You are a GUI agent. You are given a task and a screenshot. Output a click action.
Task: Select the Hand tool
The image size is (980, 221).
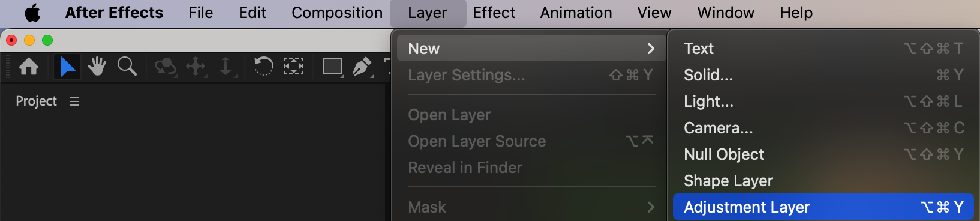97,66
